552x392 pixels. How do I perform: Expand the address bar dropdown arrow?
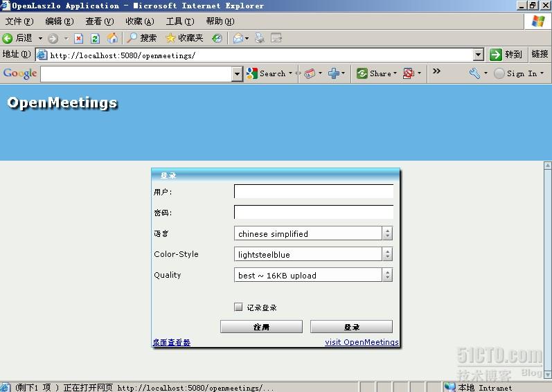tap(478, 55)
